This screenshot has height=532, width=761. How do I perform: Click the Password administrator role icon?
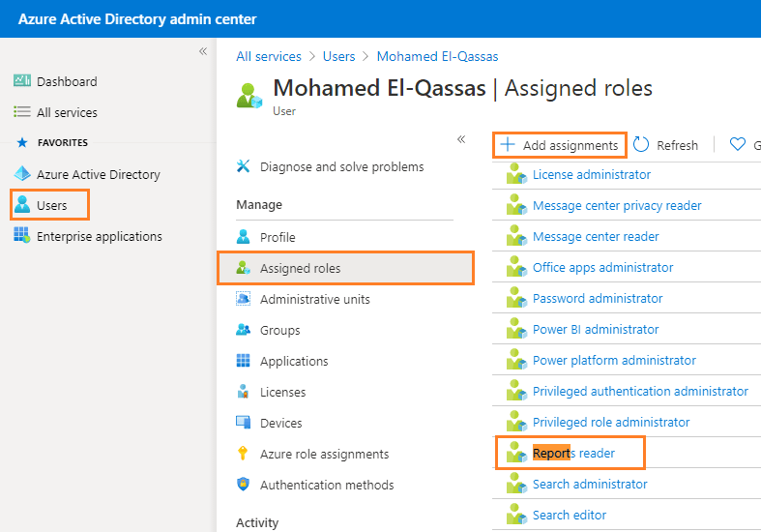(516, 298)
